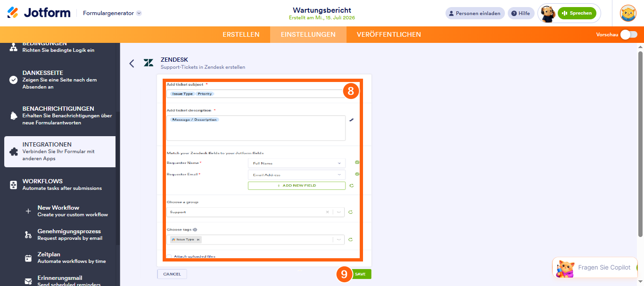The height and width of the screenshot is (286, 644).
Task: Click the Benachrichtigungen bell icon
Action: coord(14,115)
